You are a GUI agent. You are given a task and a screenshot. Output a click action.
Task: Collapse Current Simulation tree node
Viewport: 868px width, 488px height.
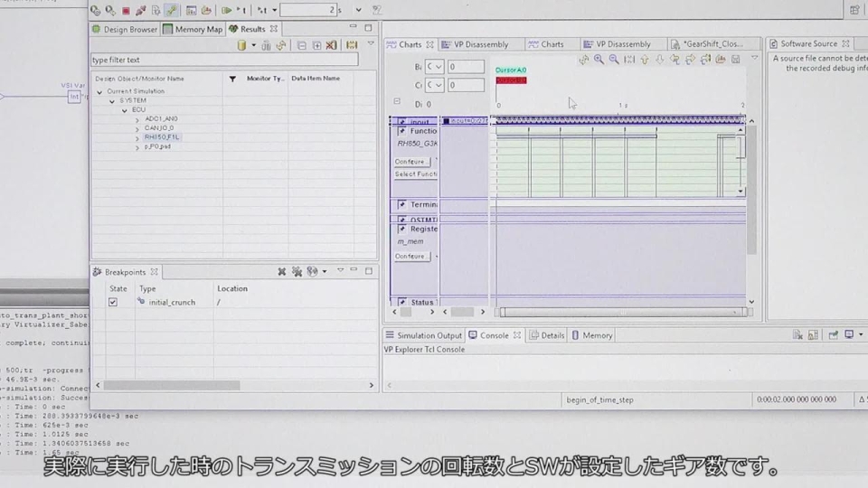[99, 91]
